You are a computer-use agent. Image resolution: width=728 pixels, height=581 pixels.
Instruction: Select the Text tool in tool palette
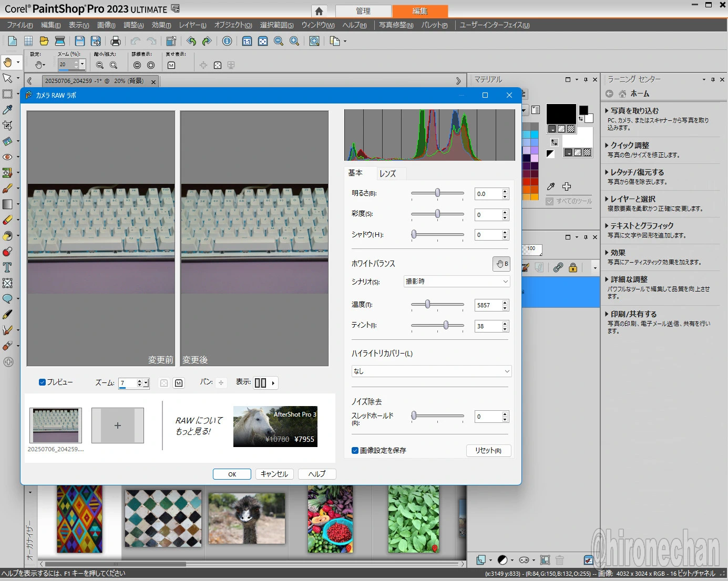(7, 267)
